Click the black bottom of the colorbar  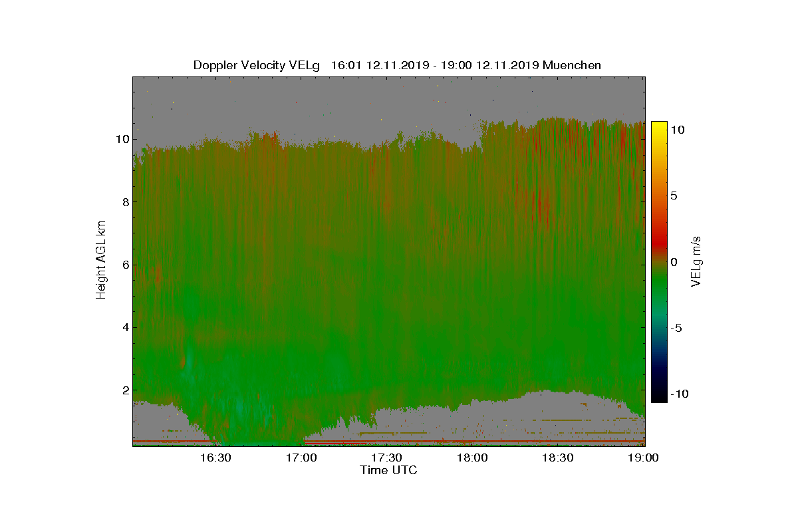(x=659, y=396)
